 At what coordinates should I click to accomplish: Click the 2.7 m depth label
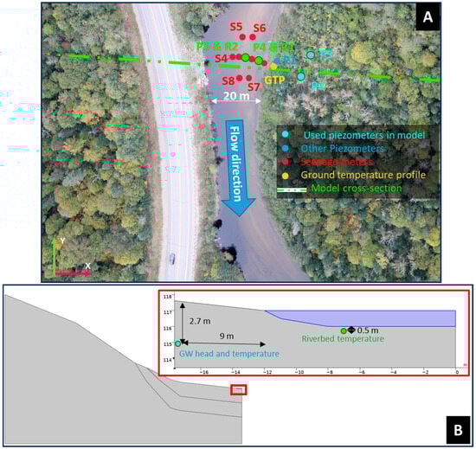pyautogui.click(x=200, y=321)
